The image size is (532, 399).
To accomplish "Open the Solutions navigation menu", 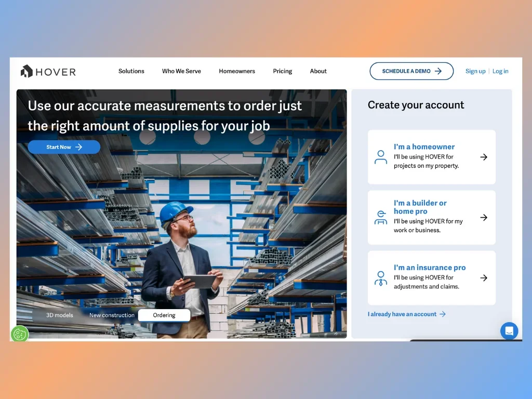I will [131, 71].
